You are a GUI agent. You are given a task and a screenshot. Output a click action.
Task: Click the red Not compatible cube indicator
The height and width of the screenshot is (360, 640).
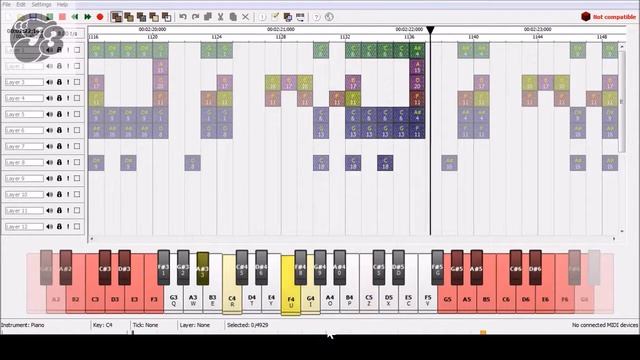coord(586,16)
